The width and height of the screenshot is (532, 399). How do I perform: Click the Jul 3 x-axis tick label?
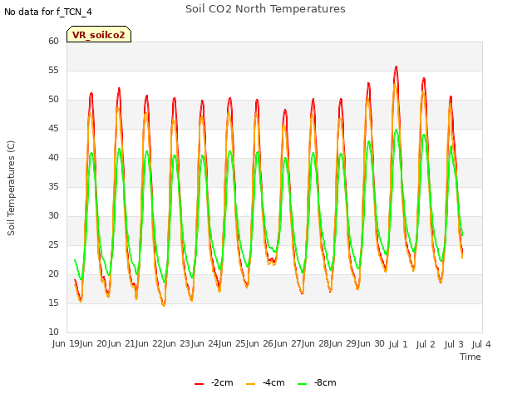tap(454, 344)
